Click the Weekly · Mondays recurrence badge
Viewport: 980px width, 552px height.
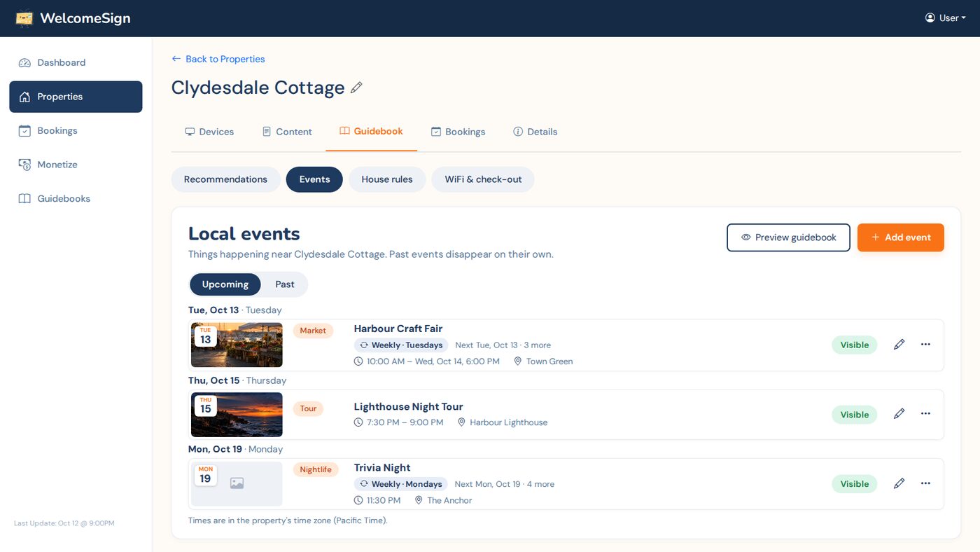tap(400, 484)
